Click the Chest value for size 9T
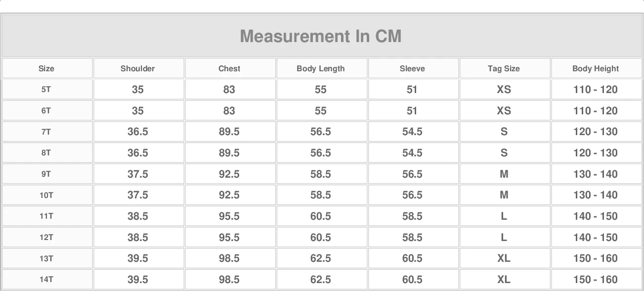 229,174
